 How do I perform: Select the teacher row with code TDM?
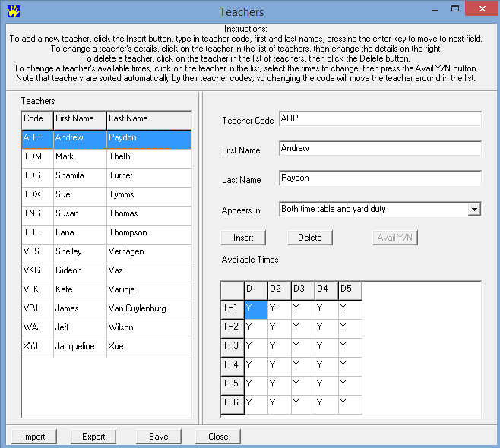(106, 159)
